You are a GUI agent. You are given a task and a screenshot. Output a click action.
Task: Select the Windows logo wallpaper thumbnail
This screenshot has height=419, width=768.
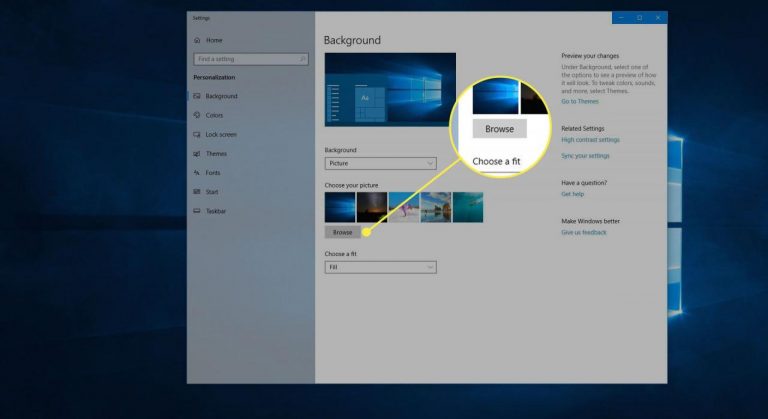[x=340, y=207]
